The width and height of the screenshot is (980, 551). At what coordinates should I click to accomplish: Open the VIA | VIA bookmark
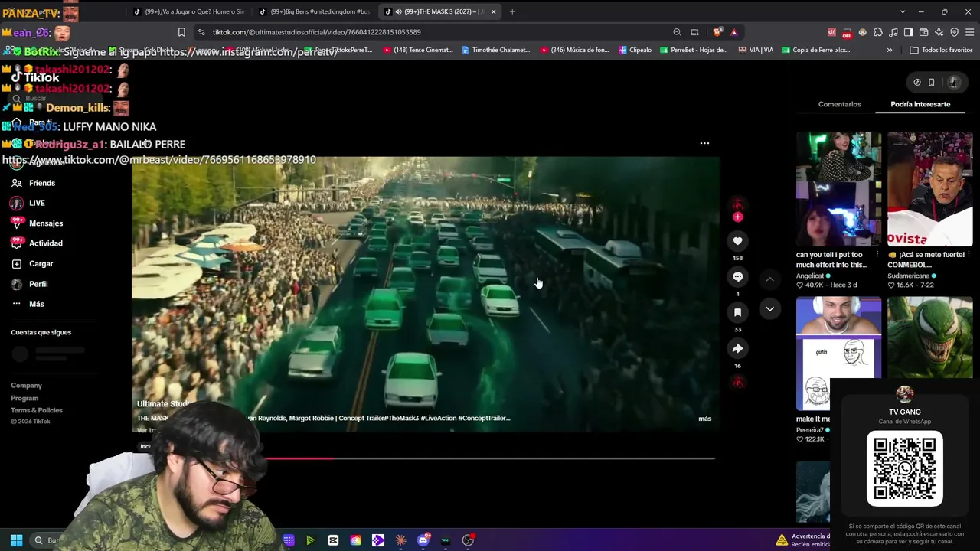[756, 50]
